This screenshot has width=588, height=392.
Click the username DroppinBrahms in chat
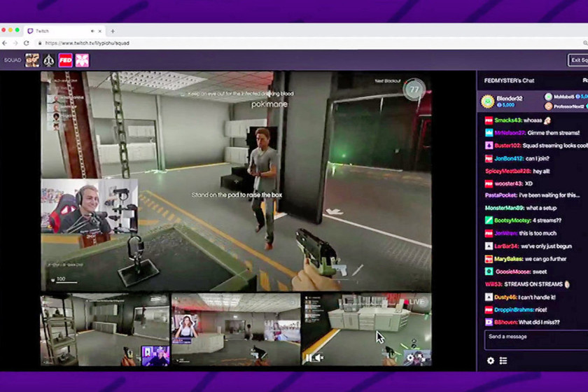(513, 310)
